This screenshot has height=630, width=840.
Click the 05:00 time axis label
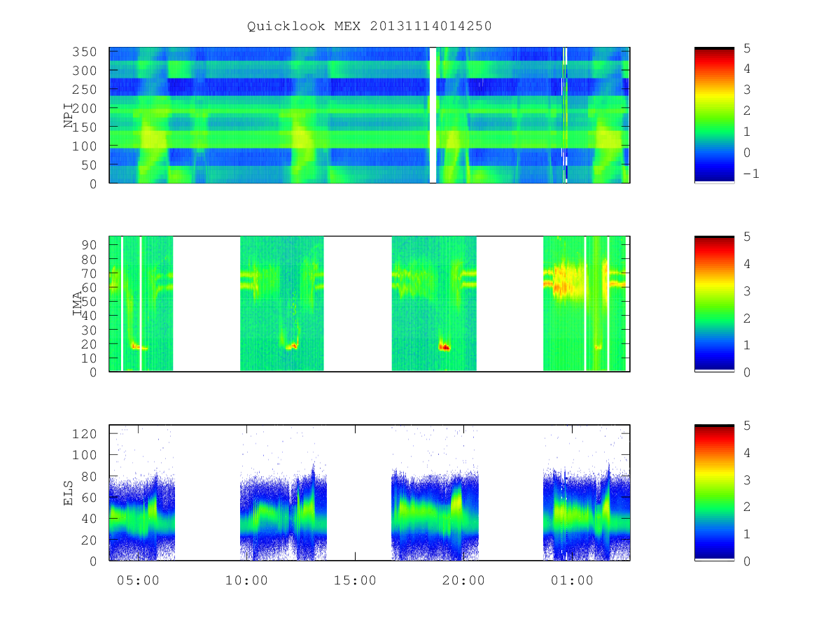138,580
